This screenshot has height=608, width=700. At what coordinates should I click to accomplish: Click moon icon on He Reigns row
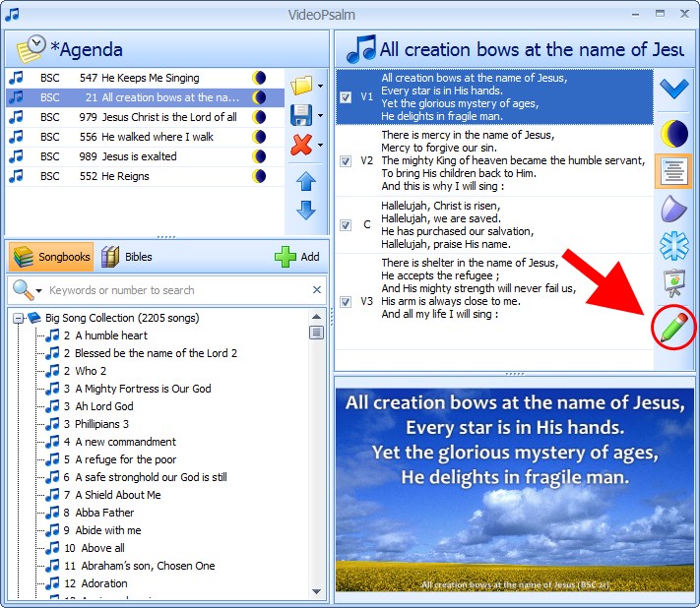259,176
